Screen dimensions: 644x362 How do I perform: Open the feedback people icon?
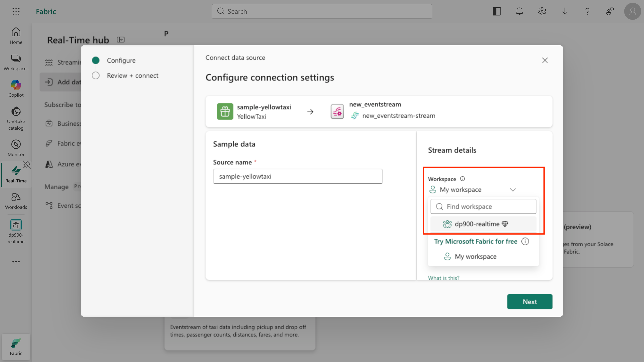(610, 11)
